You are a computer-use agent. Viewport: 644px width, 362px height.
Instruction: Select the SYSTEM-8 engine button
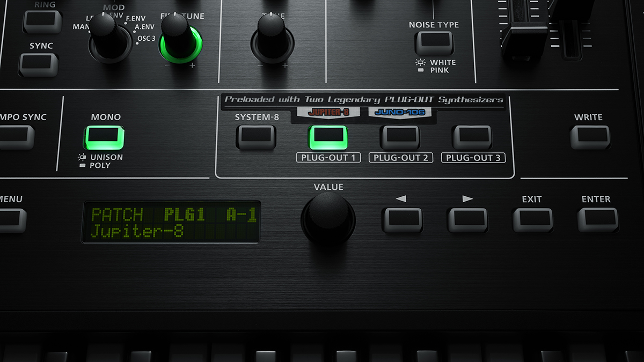(x=256, y=137)
